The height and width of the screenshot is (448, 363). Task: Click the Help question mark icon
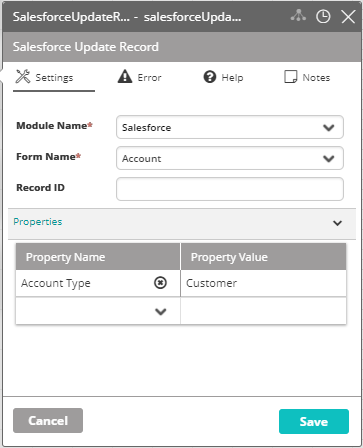210,77
